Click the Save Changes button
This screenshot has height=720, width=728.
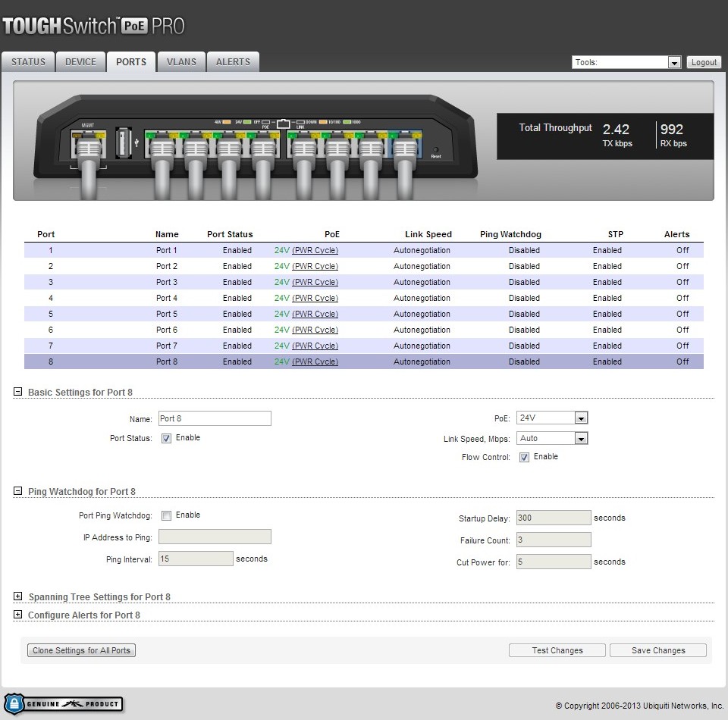click(658, 650)
